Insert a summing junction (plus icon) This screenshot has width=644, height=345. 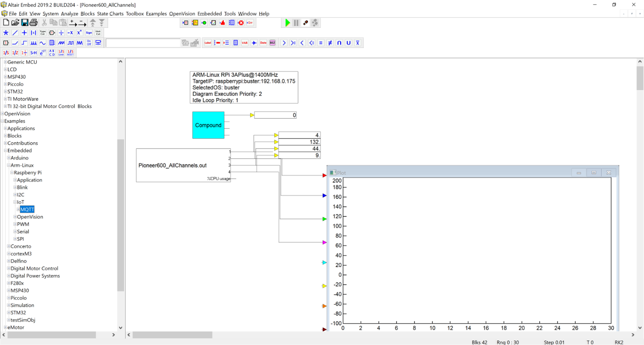(x=24, y=33)
